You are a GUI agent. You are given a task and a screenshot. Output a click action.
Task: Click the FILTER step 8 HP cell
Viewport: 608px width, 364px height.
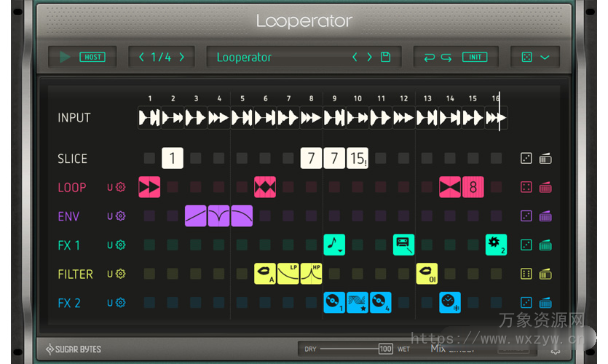[x=312, y=274]
